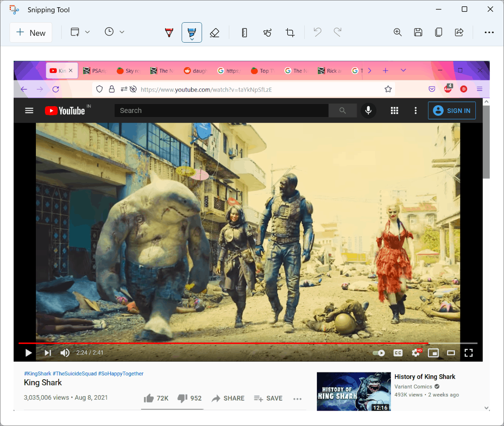Image resolution: width=504 pixels, height=426 pixels.
Task: Enter fullscreen mode
Action: pos(469,353)
